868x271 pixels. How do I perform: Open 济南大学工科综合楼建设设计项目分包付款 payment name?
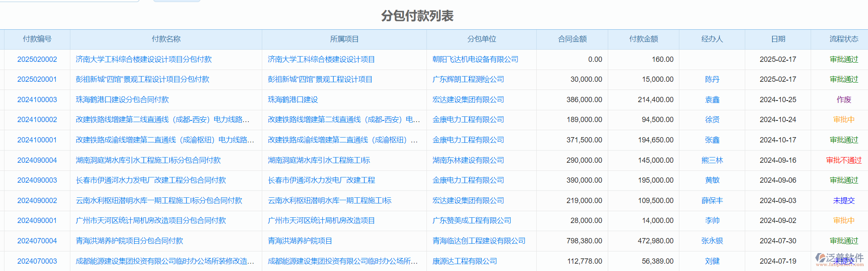[144, 59]
